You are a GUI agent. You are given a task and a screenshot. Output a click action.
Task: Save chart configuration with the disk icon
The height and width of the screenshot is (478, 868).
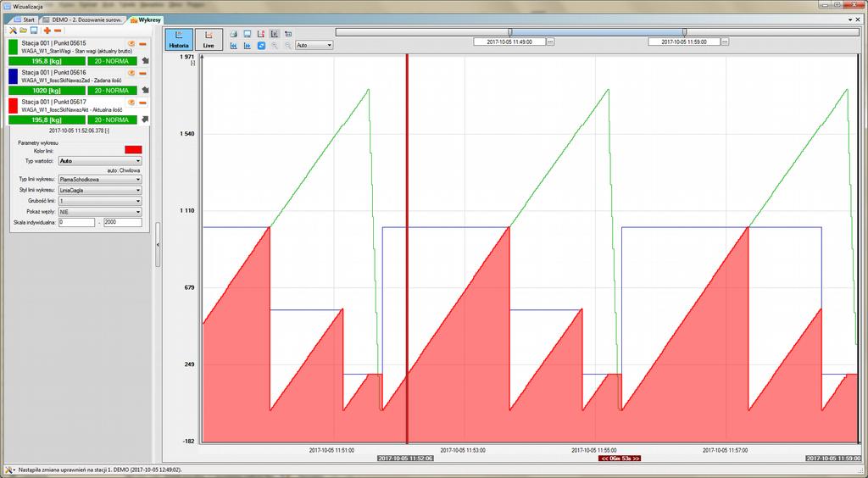(34, 31)
